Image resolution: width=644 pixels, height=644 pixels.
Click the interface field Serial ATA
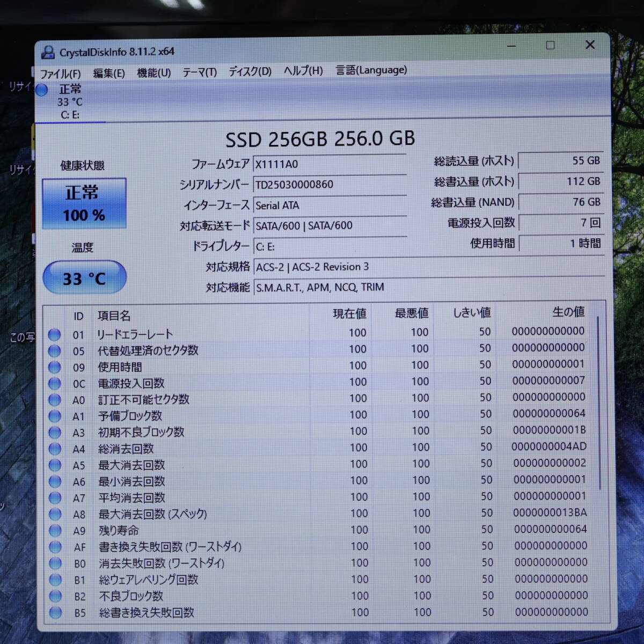pyautogui.click(x=330, y=205)
